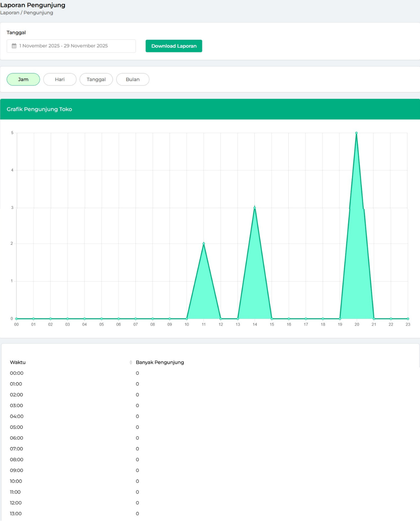Click the chart peak point at hour 20
The height and width of the screenshot is (521, 420).
(x=356, y=133)
